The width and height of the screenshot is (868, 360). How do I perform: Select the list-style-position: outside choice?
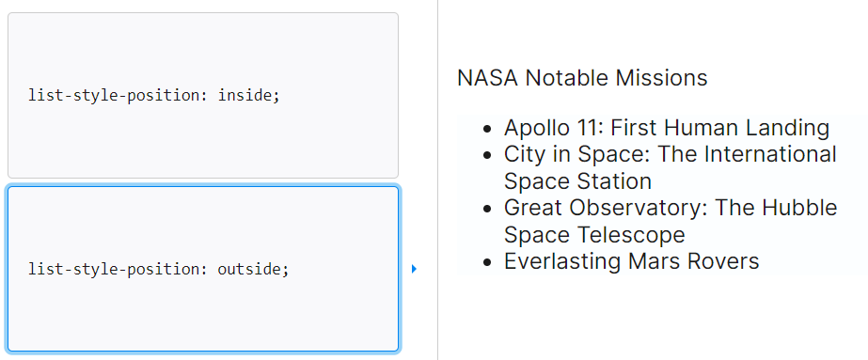202,269
